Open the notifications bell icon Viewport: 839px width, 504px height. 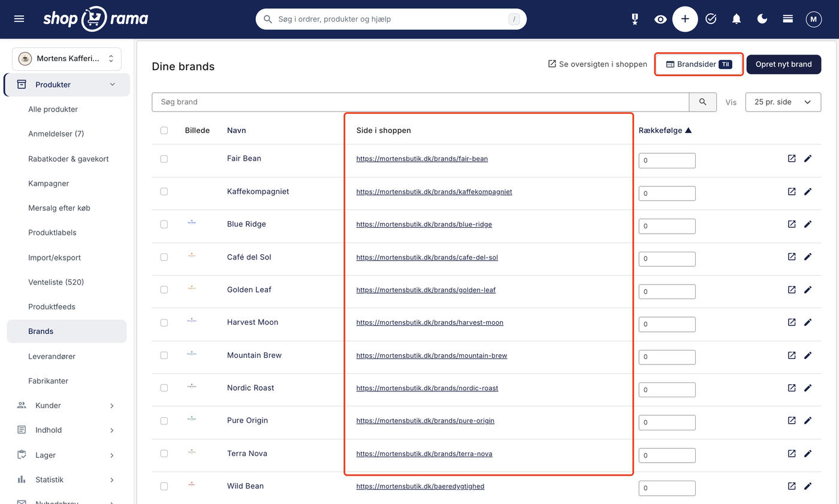click(x=737, y=19)
